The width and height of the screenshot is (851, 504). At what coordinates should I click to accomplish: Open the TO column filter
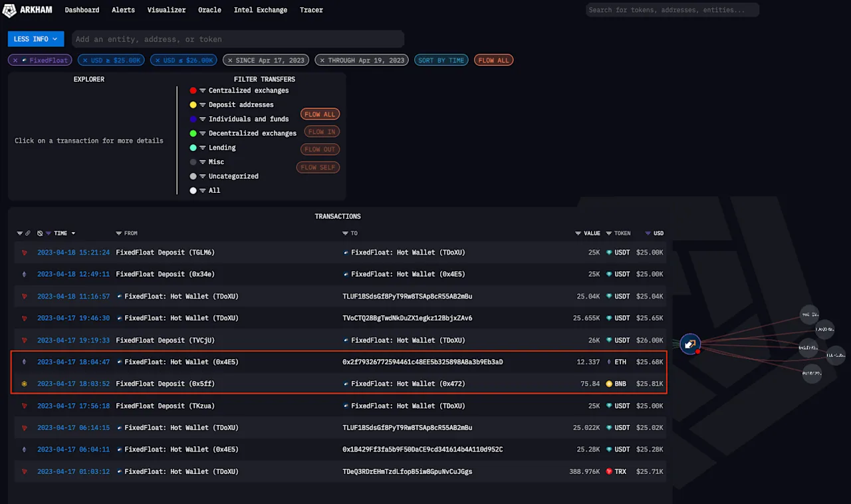[x=346, y=233]
